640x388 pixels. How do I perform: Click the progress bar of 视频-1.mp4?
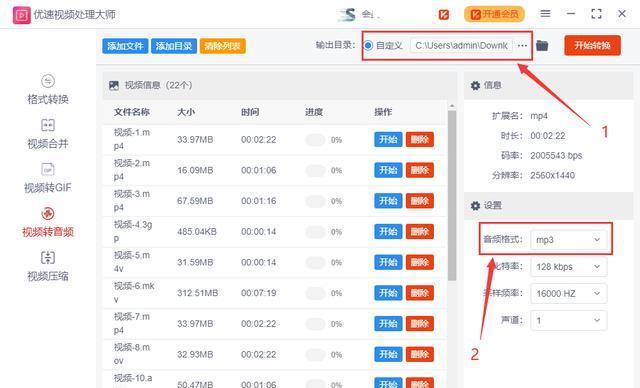[x=315, y=140]
